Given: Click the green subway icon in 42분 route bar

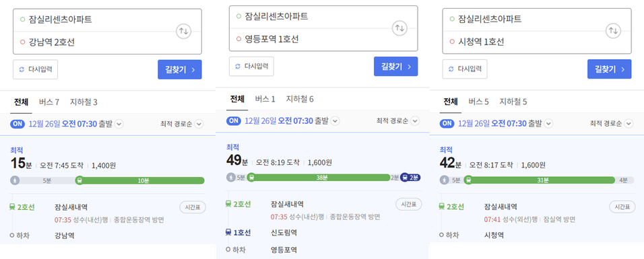Looking at the screenshot, I should click(x=468, y=180).
